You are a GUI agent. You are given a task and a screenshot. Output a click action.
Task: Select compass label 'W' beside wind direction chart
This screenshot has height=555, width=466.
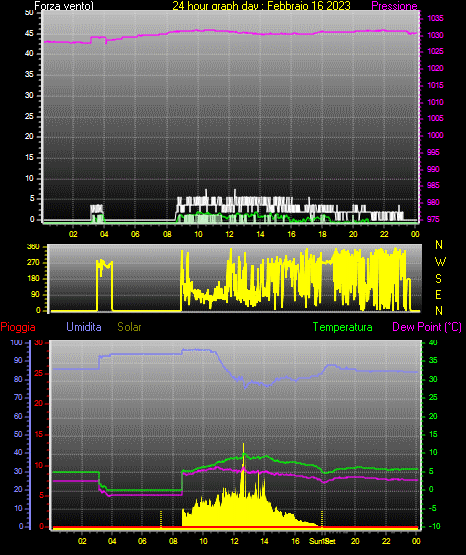(x=440, y=262)
